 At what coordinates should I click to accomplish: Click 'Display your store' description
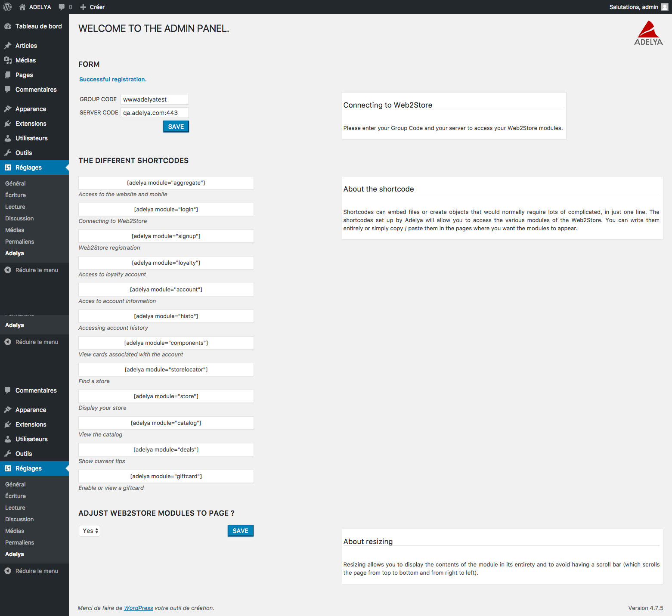coord(102,408)
